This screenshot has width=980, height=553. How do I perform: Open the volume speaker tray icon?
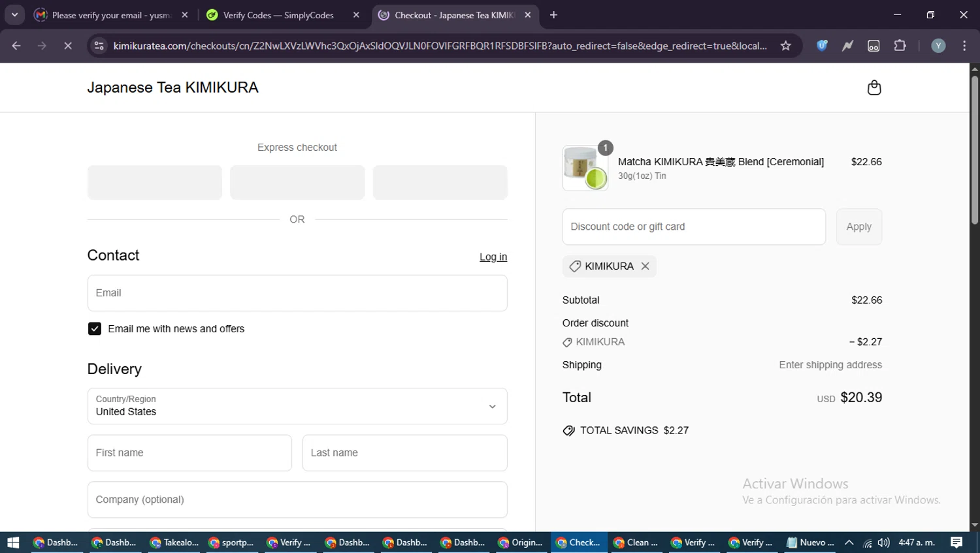[883, 543]
